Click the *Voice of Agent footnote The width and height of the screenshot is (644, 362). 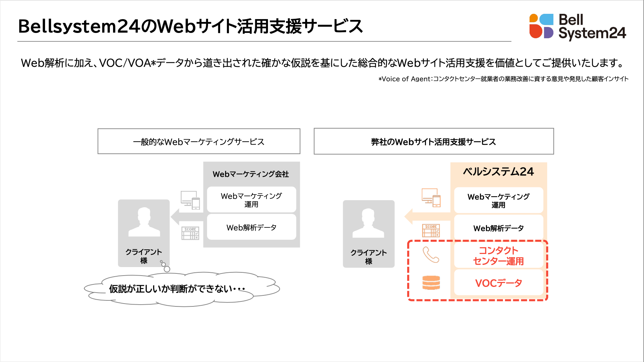[503, 79]
